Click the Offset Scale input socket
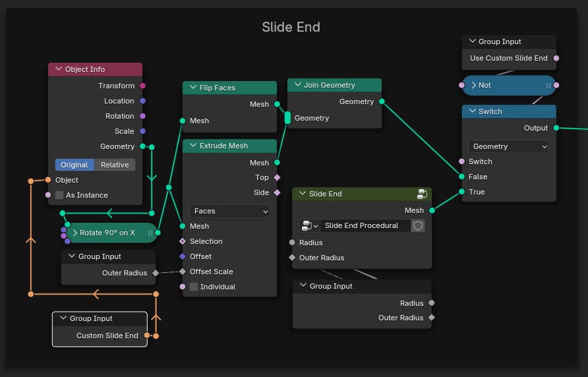The image size is (588, 377). 182,271
